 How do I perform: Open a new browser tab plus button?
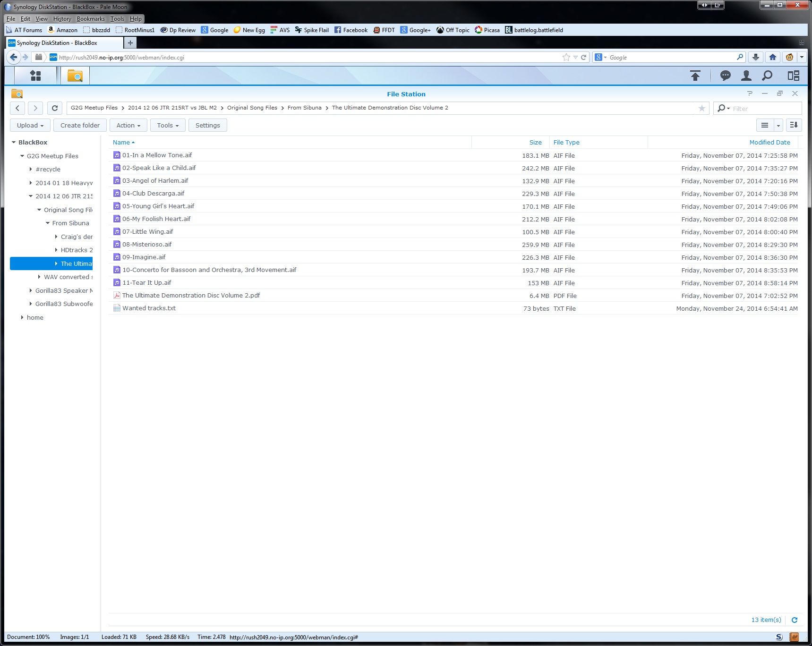[x=130, y=42]
